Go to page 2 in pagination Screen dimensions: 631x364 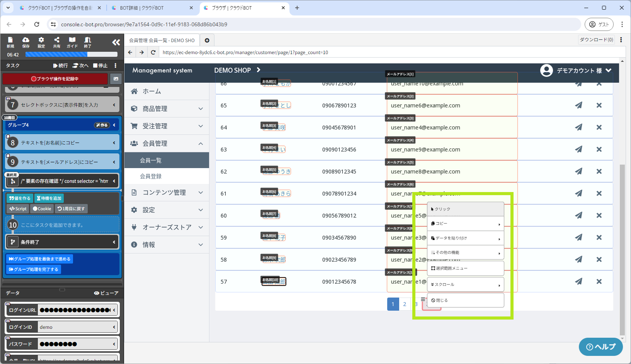pos(405,304)
